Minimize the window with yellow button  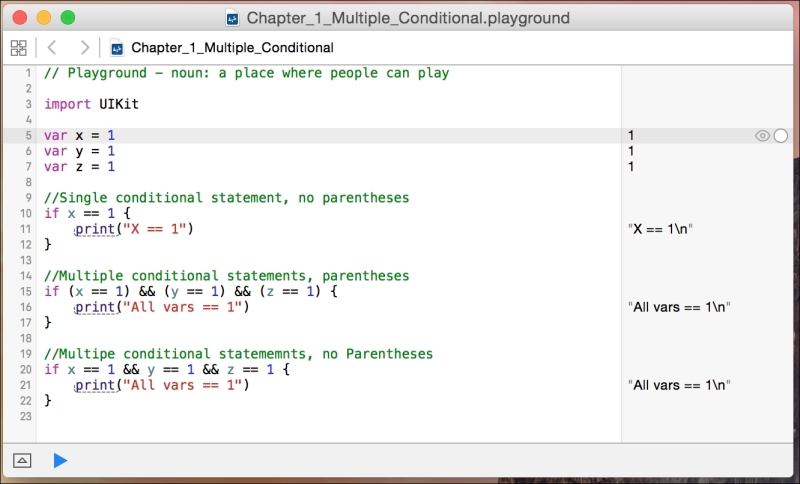pos(44,18)
